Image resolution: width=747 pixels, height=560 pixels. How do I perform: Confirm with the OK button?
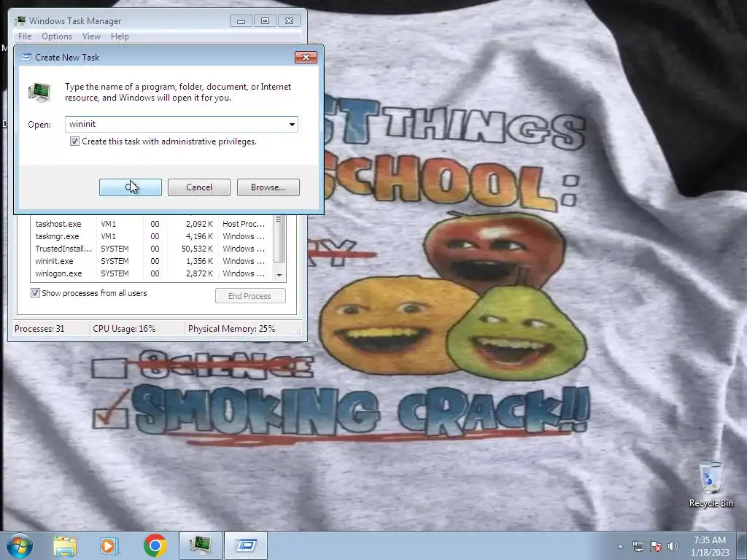(130, 187)
